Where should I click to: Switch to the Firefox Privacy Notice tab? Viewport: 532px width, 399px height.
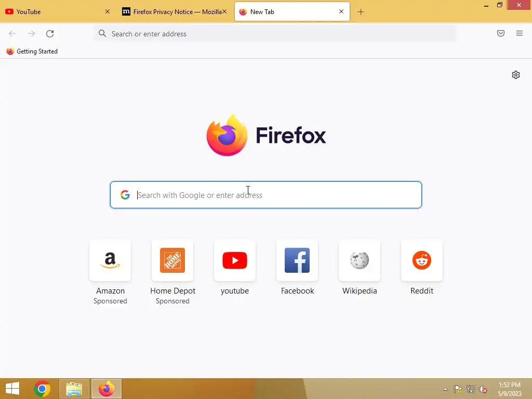tap(175, 11)
